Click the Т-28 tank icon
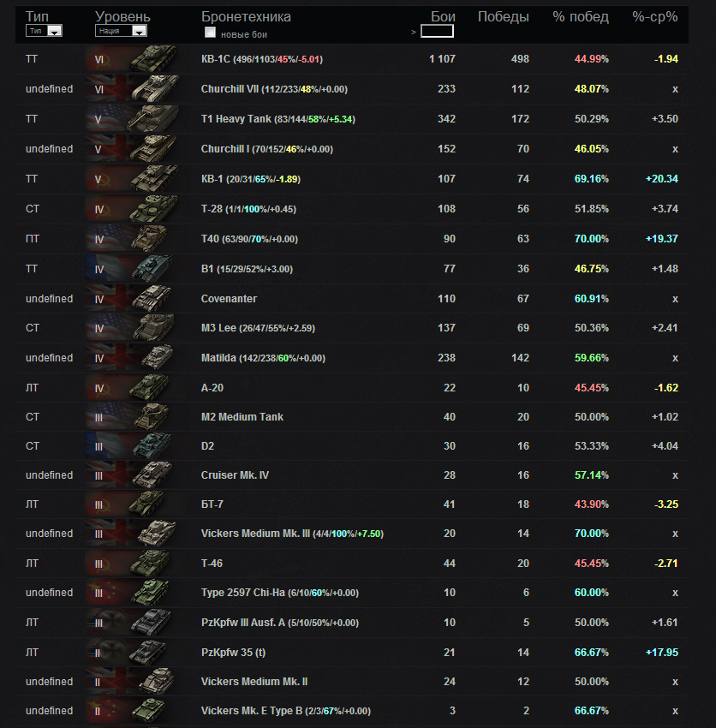Image resolution: width=716 pixels, height=728 pixels. [x=152, y=209]
